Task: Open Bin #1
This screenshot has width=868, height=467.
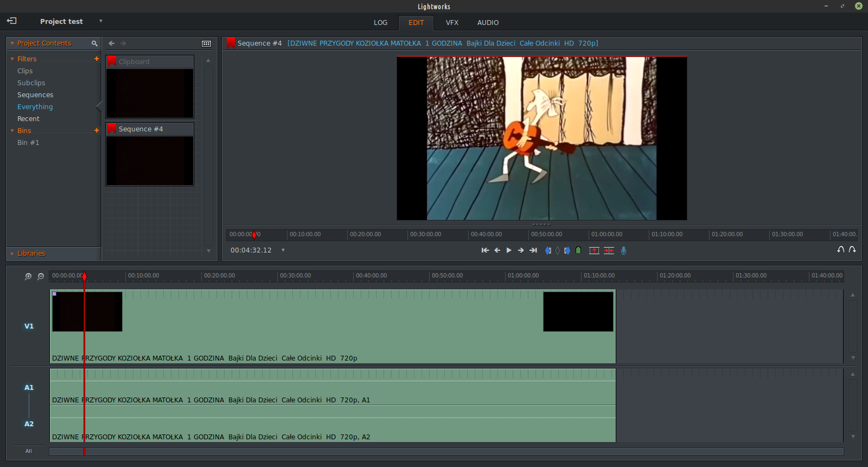Action: click(28, 143)
